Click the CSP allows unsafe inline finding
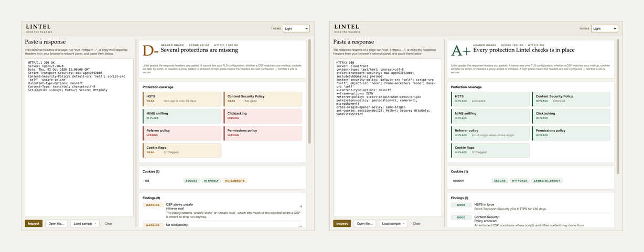Image resolution: width=644 pixels, height=252 pixels. [179, 206]
